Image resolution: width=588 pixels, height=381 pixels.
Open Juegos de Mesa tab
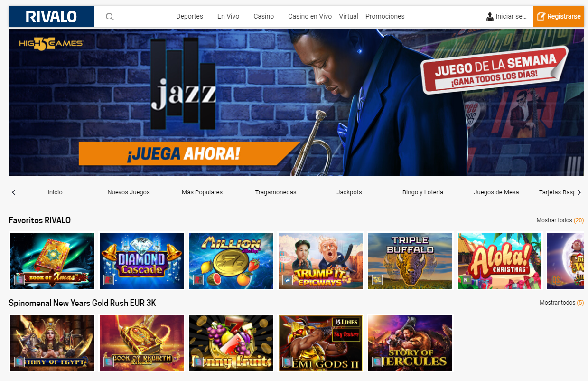point(496,192)
